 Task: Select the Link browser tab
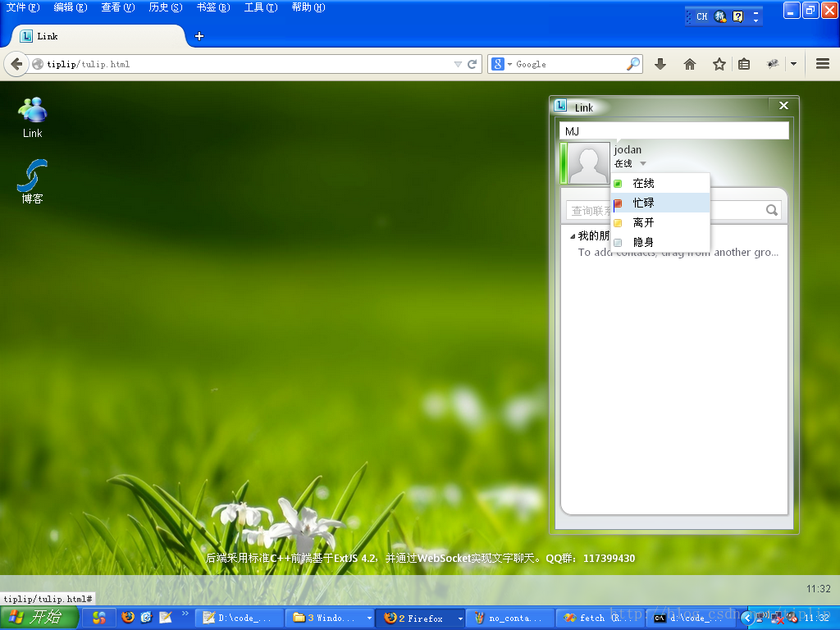[x=98, y=36]
